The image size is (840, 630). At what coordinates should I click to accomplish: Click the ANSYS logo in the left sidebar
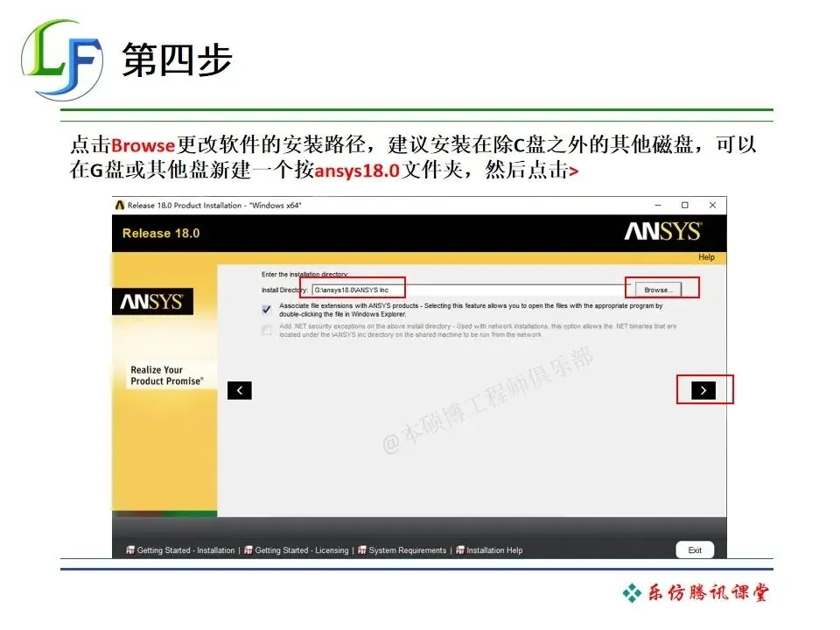152,302
